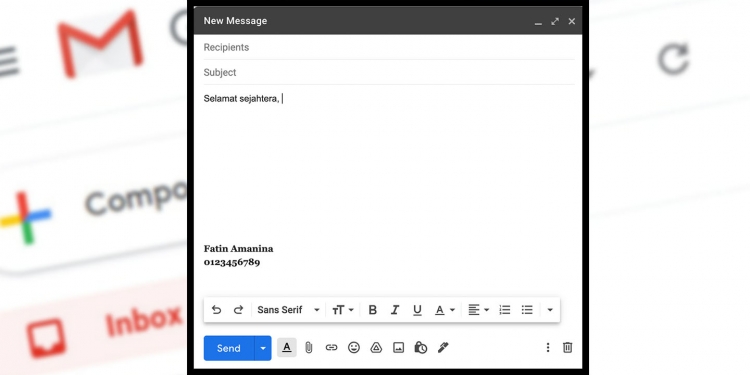
Task: Insert signature with the pen icon
Action: point(443,348)
